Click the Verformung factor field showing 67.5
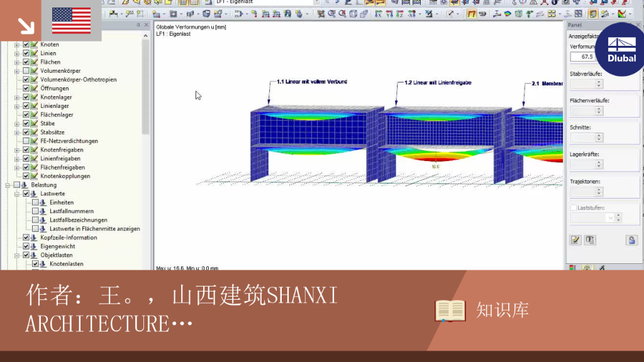This screenshot has height=362, width=644. point(584,57)
